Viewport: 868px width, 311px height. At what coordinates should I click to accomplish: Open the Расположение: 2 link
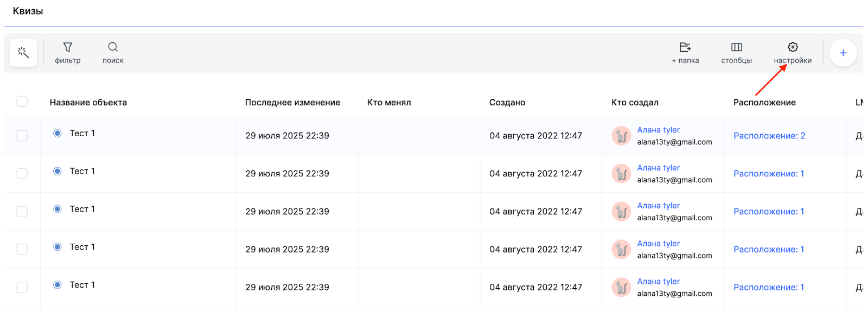pos(769,136)
